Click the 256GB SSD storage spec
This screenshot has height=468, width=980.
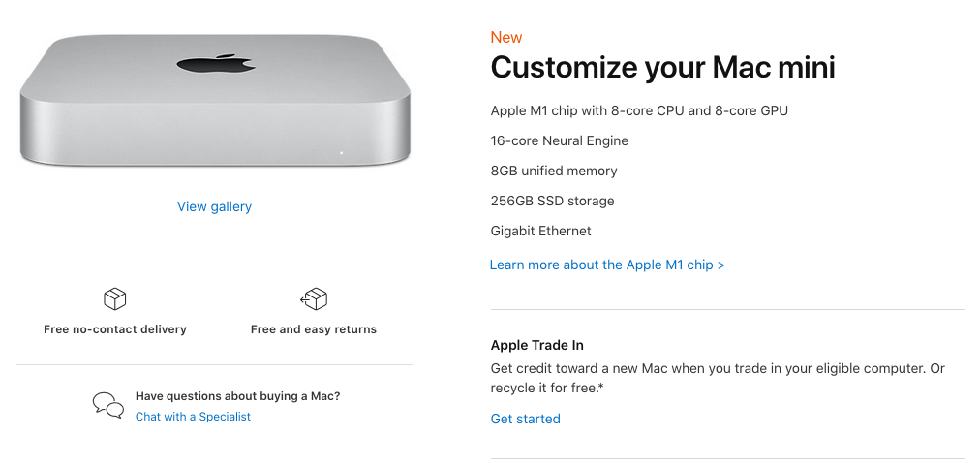[552, 201]
